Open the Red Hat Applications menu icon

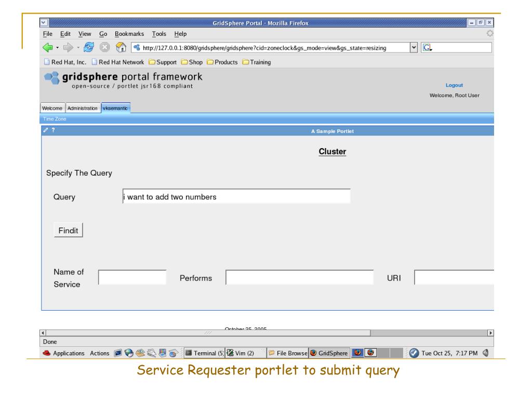pos(46,353)
